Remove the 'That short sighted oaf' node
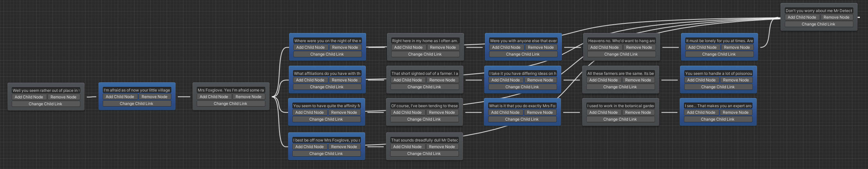Screen dimensions: 868x169 442,80
